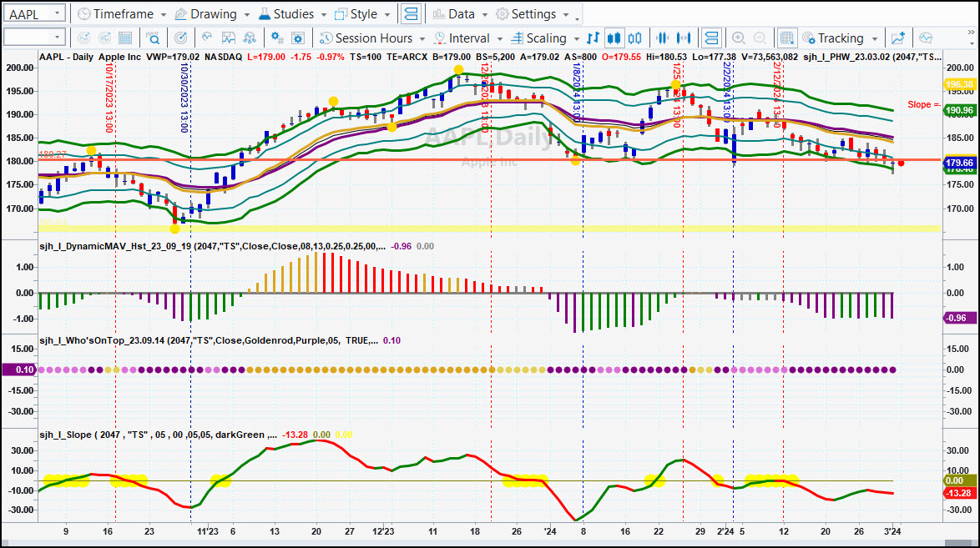Image resolution: width=980 pixels, height=548 pixels.
Task: Toggle the grid button left of Tracking
Action: point(787,38)
